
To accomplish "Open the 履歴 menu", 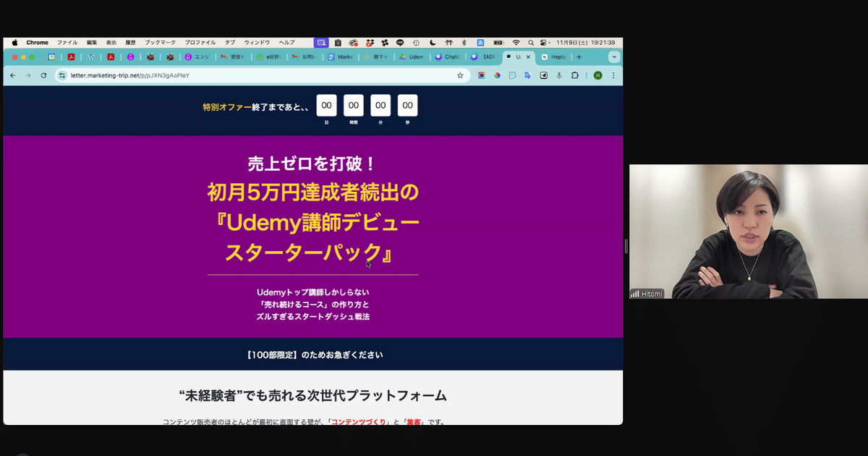I will coord(131,43).
